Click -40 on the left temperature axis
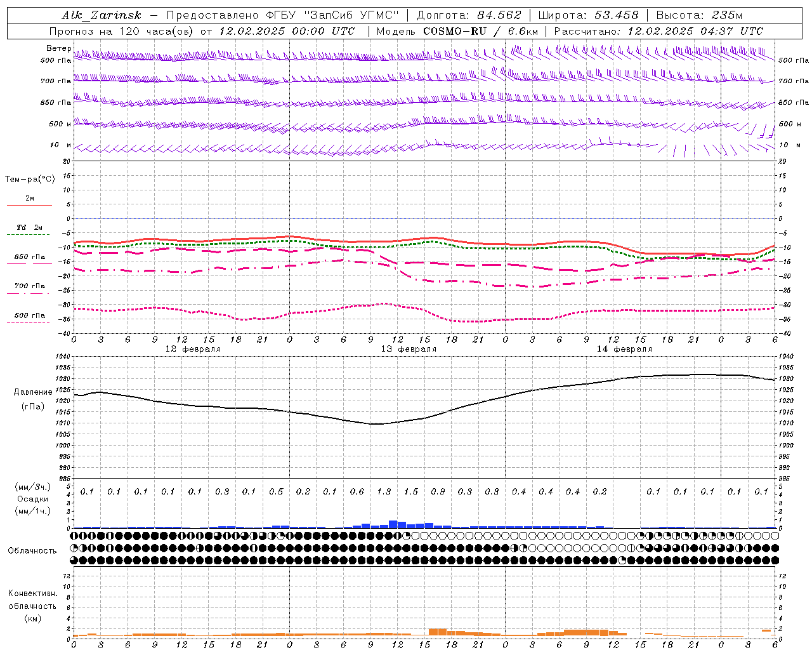The image size is (812, 650). pos(64,334)
